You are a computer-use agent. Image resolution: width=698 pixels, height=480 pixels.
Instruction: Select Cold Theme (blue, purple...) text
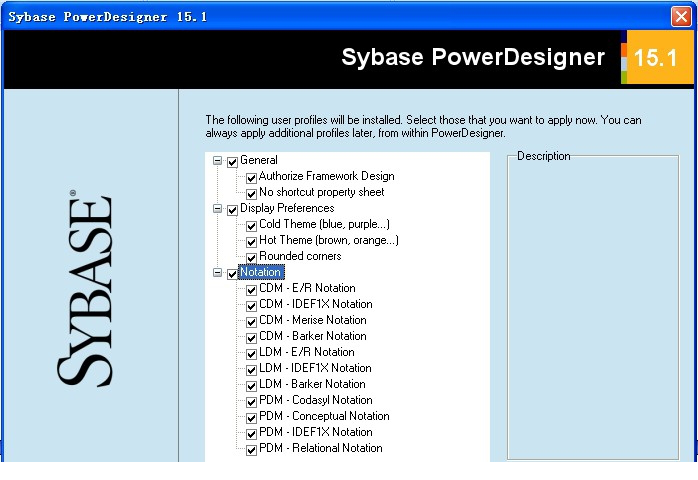pos(325,224)
